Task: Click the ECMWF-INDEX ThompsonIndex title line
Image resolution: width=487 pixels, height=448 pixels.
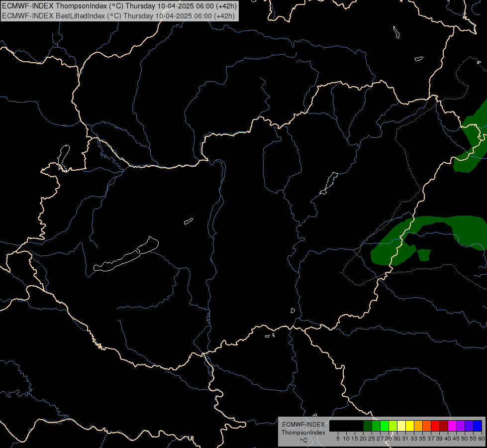Action: click(119, 6)
